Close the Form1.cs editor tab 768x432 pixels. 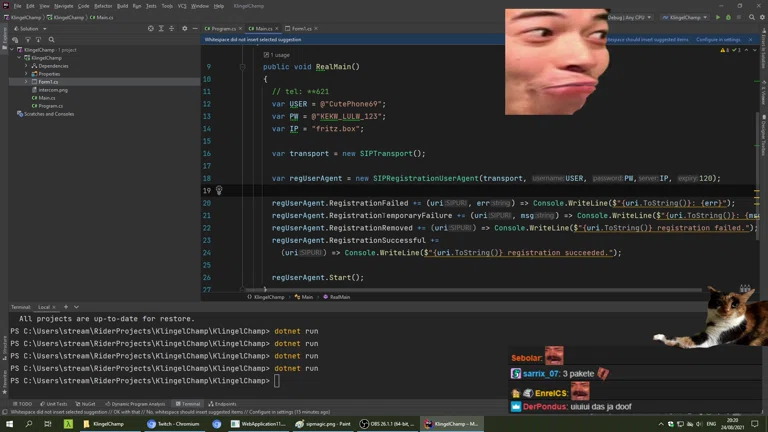pyautogui.click(x=316, y=28)
